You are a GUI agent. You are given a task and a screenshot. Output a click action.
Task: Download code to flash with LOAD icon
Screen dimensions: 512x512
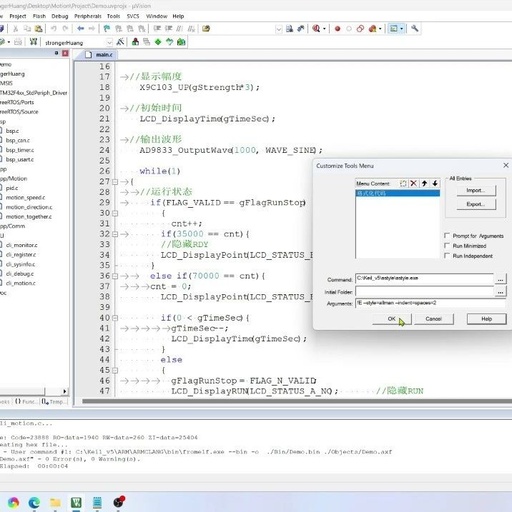[x=33, y=42]
